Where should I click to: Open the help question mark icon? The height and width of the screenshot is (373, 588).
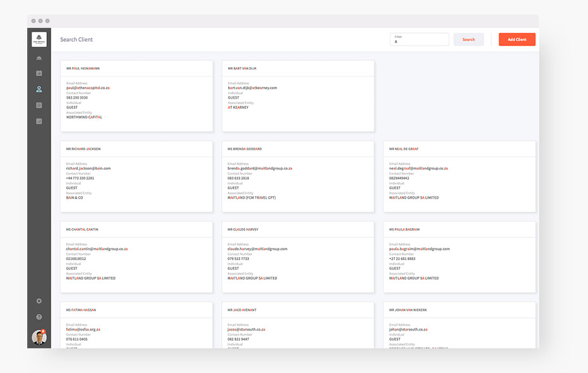coord(39,317)
